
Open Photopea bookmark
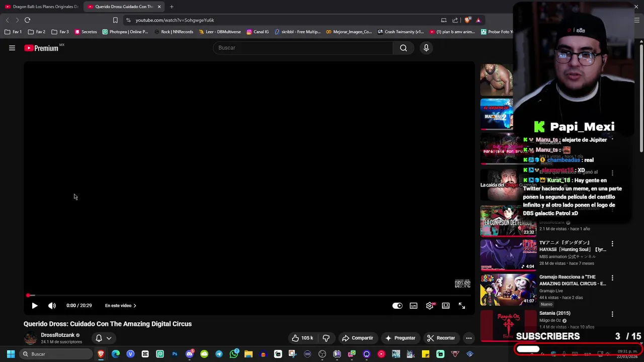coord(125,32)
